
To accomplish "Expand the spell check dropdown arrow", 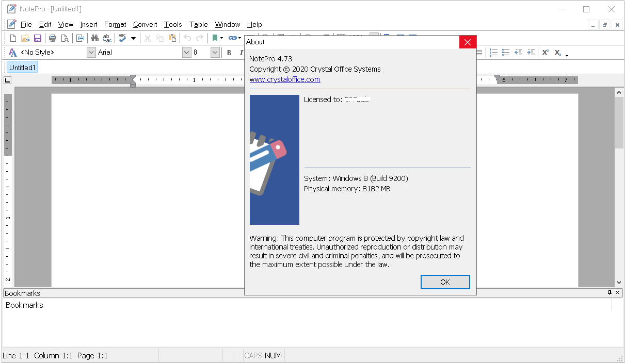I will (x=133, y=38).
